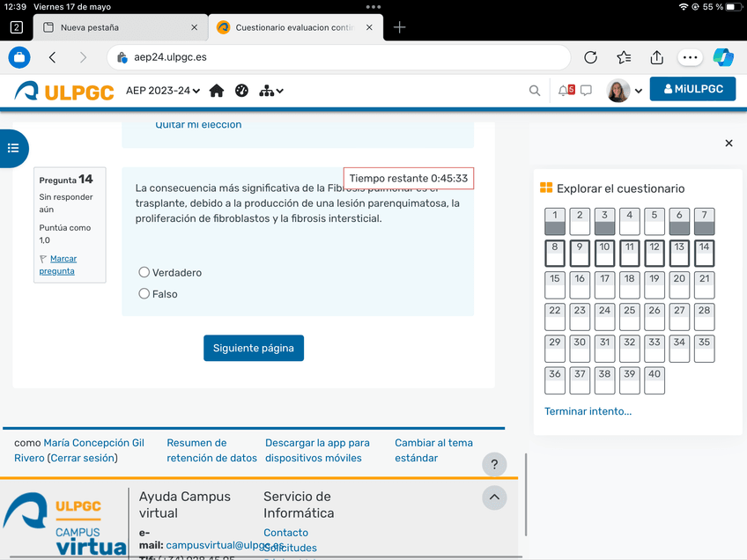Open the messages speech bubble icon
Image resolution: width=747 pixels, height=560 pixels.
coord(586,90)
